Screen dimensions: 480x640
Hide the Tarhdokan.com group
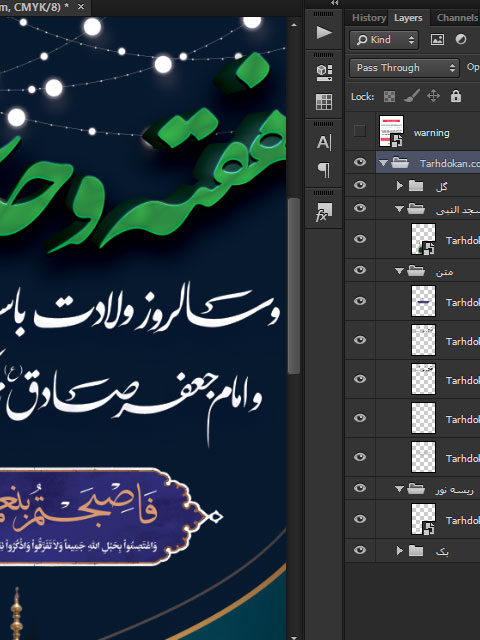point(360,162)
